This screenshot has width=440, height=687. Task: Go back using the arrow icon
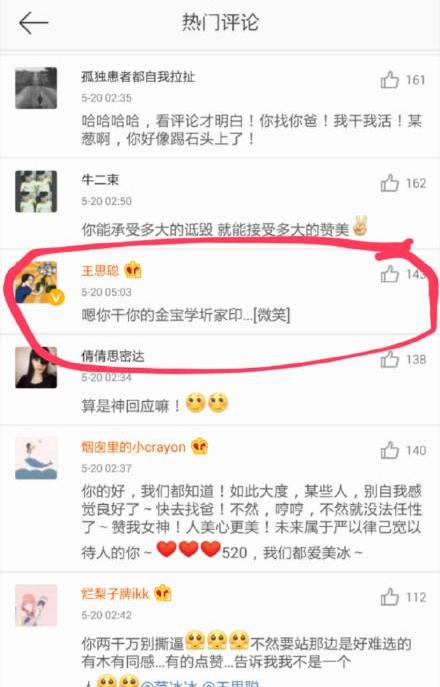tap(33, 23)
